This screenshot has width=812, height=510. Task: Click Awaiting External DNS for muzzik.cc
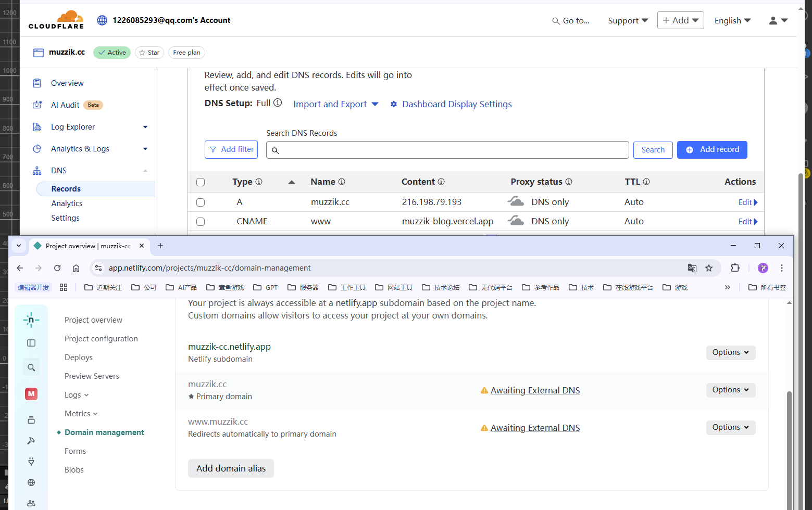[535, 390]
